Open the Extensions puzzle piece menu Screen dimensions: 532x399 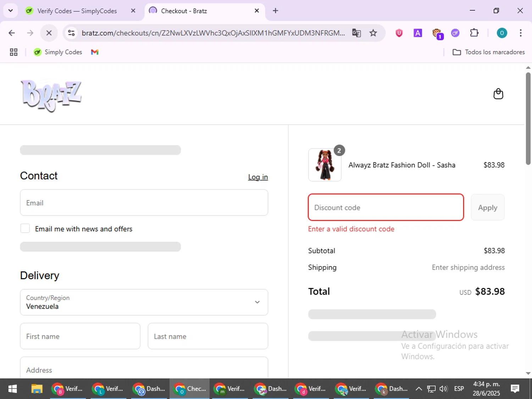point(474,33)
